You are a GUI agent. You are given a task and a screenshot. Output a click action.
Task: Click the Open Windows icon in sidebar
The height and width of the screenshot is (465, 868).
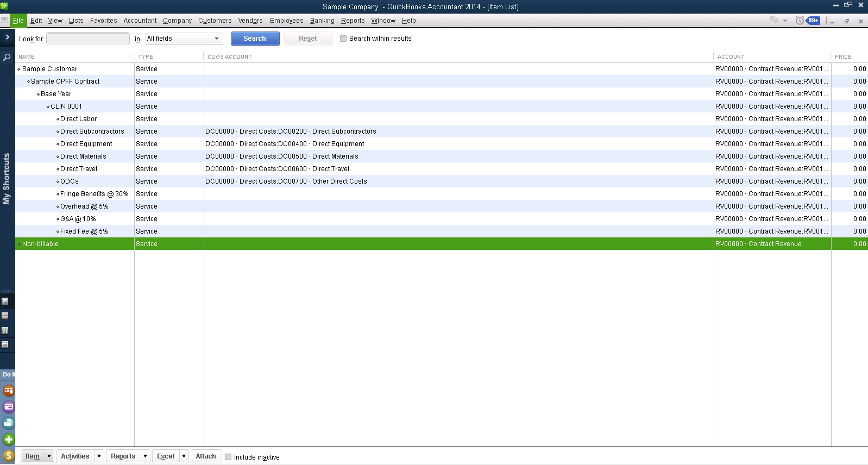(5, 344)
